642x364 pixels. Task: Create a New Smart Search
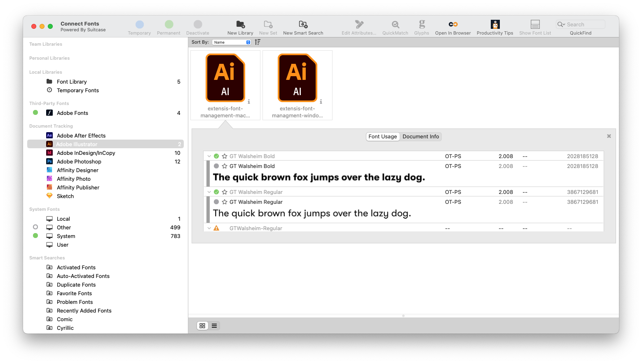(303, 25)
